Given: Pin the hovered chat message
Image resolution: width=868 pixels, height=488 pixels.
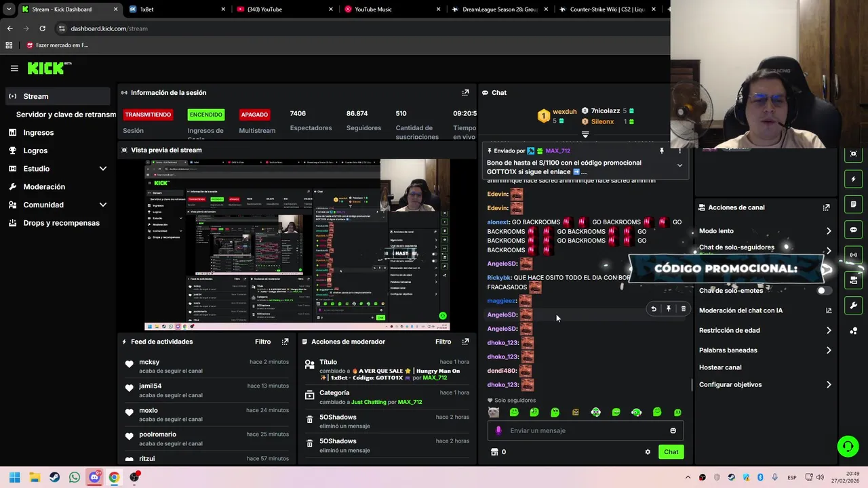Looking at the screenshot, I should (669, 308).
